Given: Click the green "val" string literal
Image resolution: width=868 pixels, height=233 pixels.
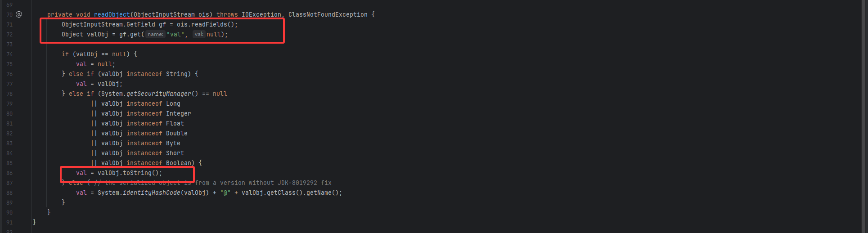Looking at the screenshot, I should click(175, 34).
